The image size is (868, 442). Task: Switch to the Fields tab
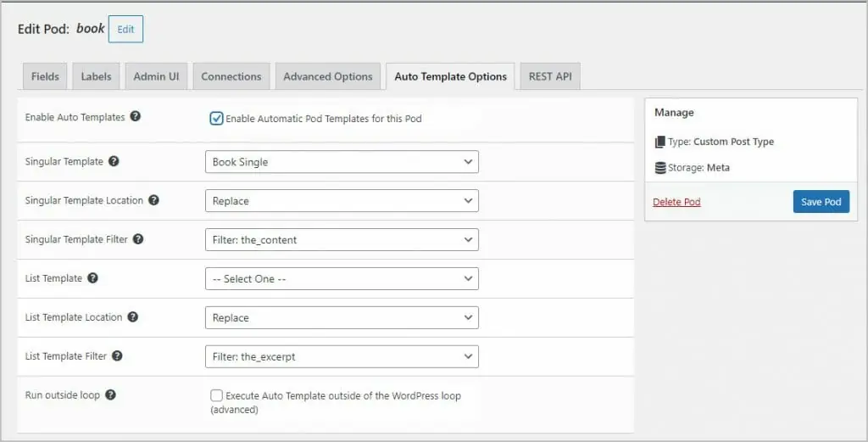tap(45, 76)
